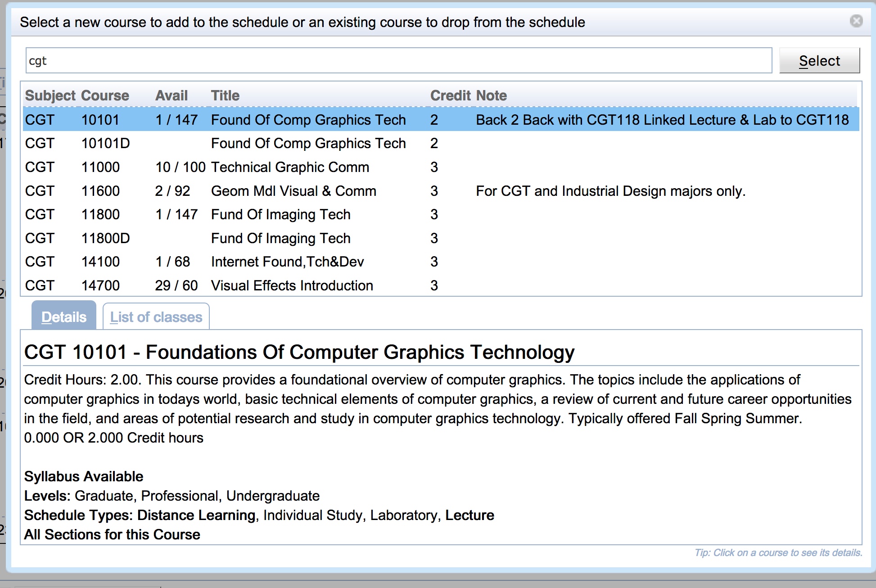The image size is (876, 588).
Task: Click the dialog title instruction text
Action: click(x=303, y=22)
